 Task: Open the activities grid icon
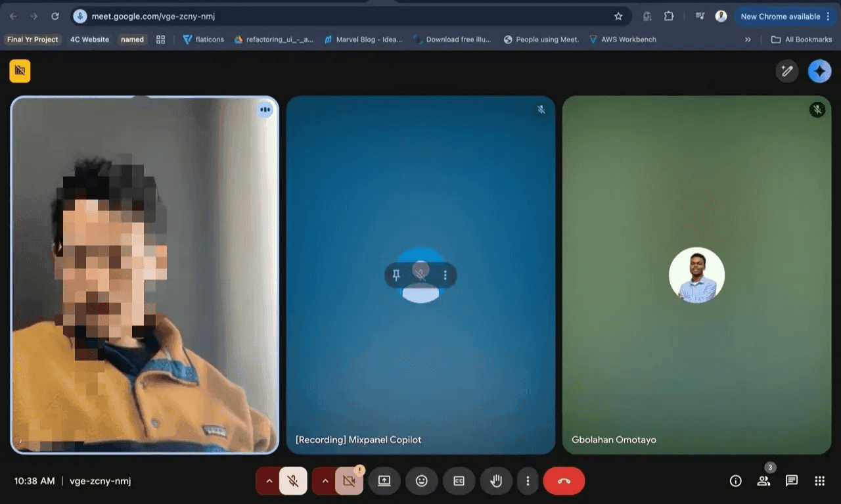820,481
